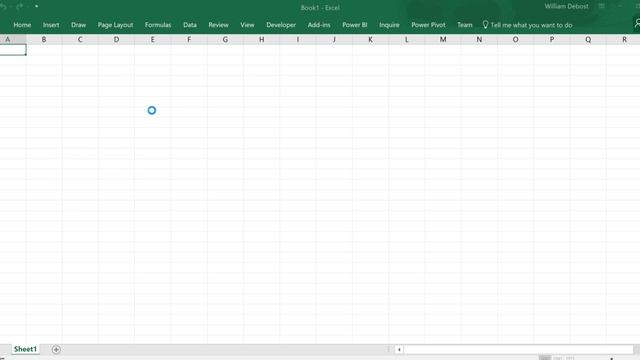The height and width of the screenshot is (360, 640).
Task: Click the Share person icon
Action: [x=637, y=24]
